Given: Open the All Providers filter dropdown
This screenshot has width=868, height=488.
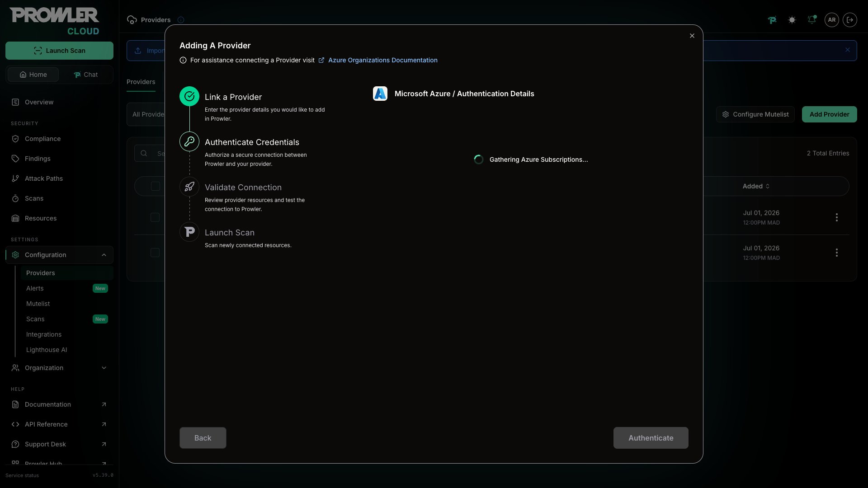Looking at the screenshot, I should click(x=146, y=114).
